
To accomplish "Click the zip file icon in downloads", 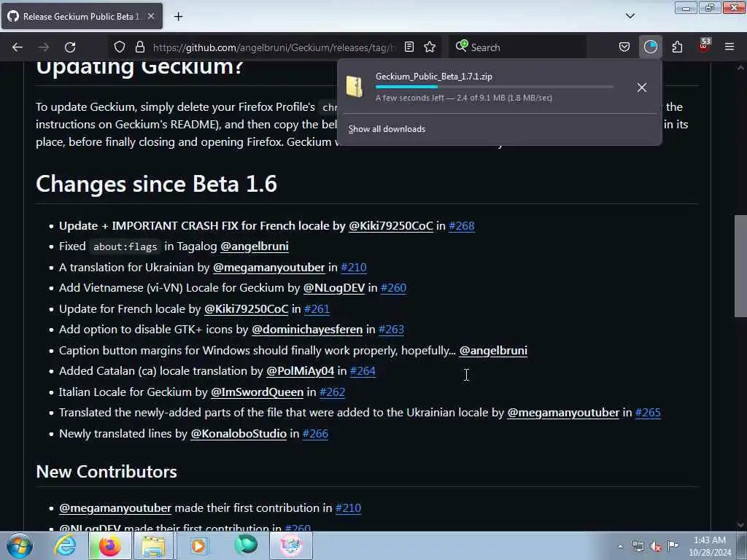I will (x=355, y=87).
